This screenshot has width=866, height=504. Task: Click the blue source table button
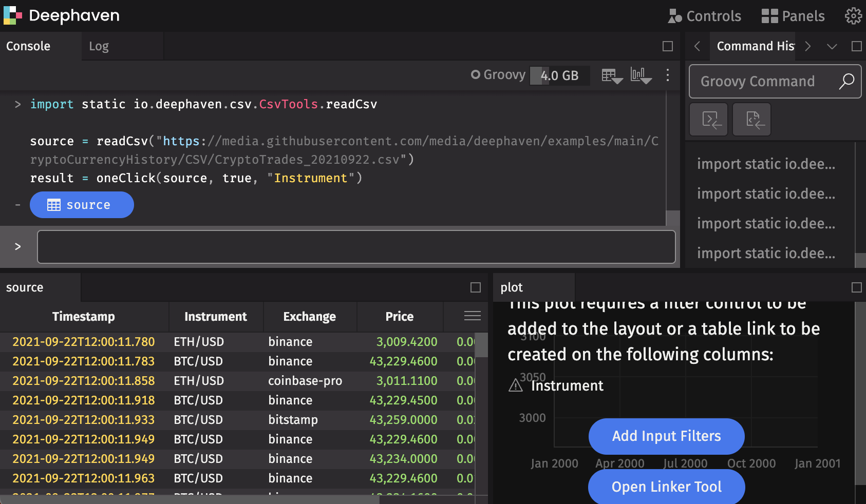[82, 205]
